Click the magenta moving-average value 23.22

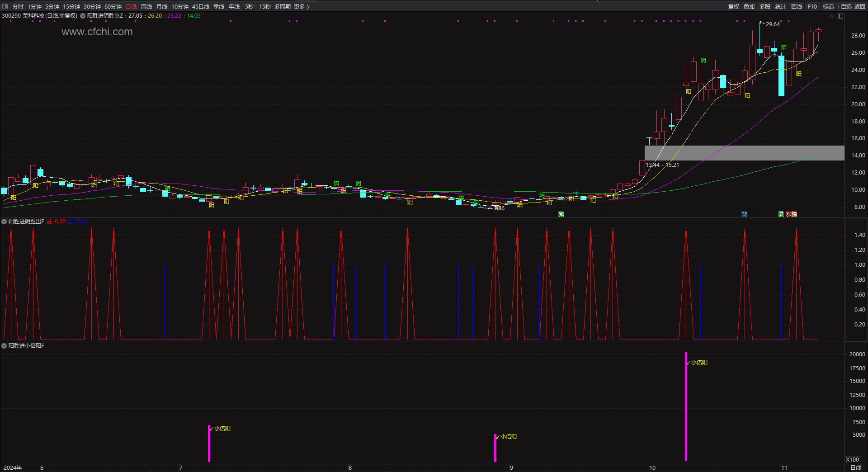tap(174, 16)
